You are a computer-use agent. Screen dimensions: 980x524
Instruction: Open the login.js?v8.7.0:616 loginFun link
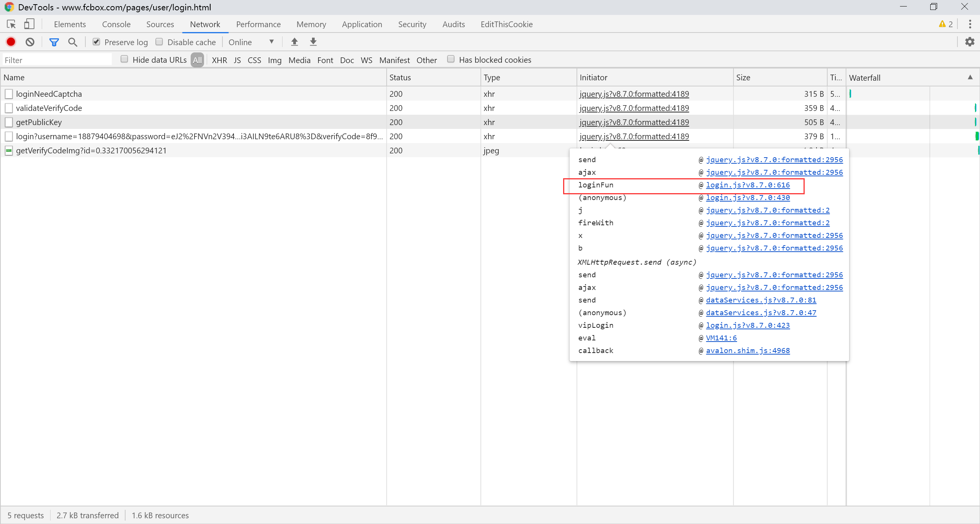[x=748, y=185]
